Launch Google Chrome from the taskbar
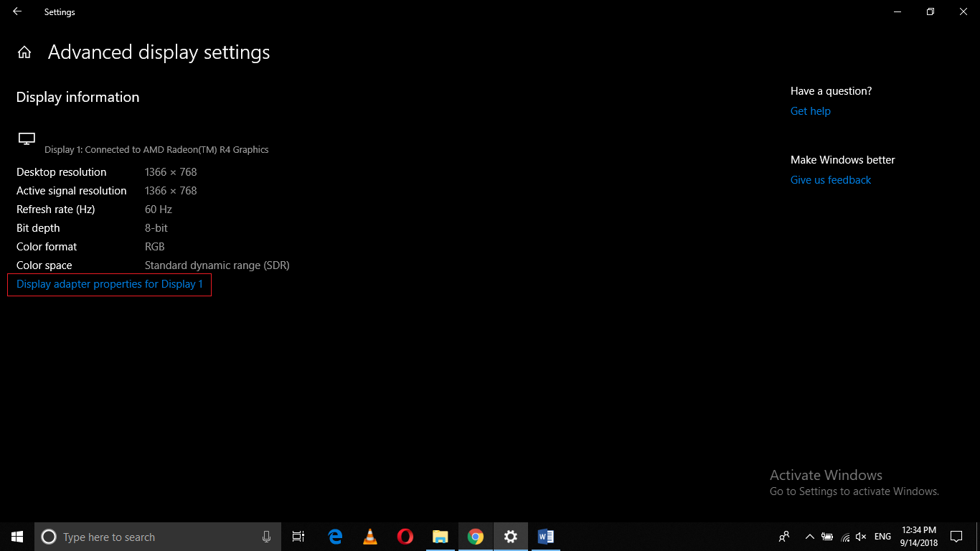 click(x=475, y=536)
